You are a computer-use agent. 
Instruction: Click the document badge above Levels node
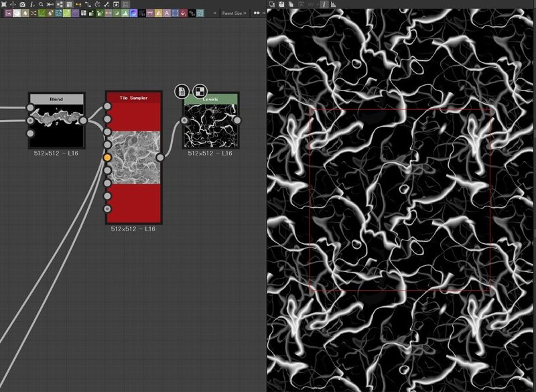click(x=182, y=91)
